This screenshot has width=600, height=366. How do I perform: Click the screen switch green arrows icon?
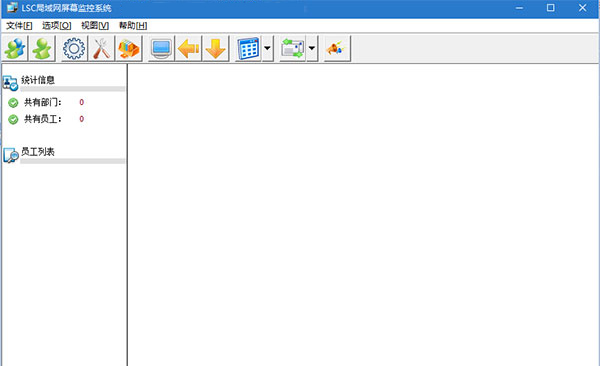pyautogui.click(x=292, y=49)
